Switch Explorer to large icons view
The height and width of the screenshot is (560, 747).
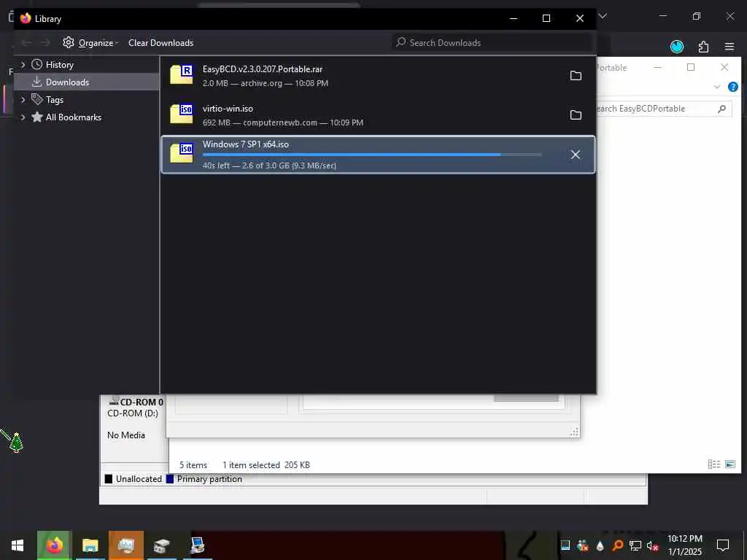coord(729,464)
